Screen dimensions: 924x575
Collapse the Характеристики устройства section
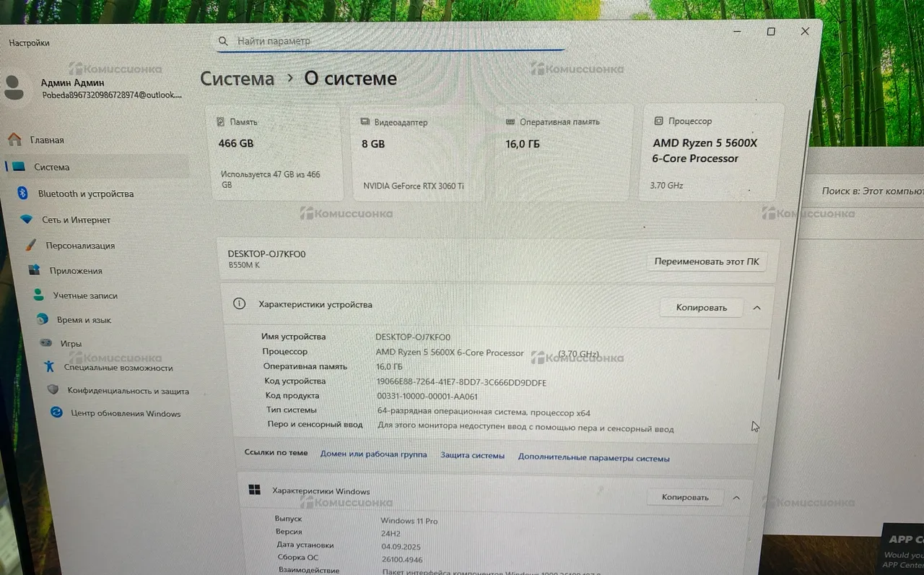point(757,308)
